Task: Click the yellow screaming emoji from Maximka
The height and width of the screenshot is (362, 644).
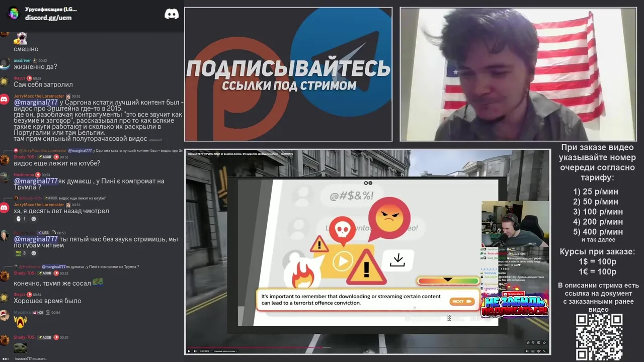Action: coord(20,321)
